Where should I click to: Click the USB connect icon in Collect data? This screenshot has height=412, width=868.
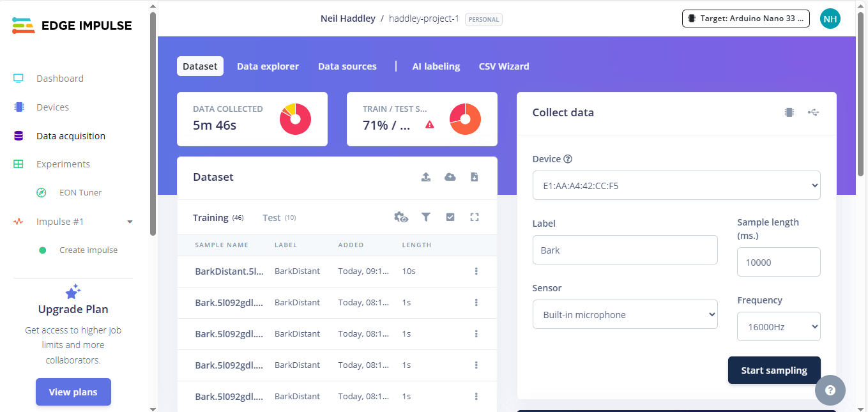pyautogui.click(x=813, y=112)
